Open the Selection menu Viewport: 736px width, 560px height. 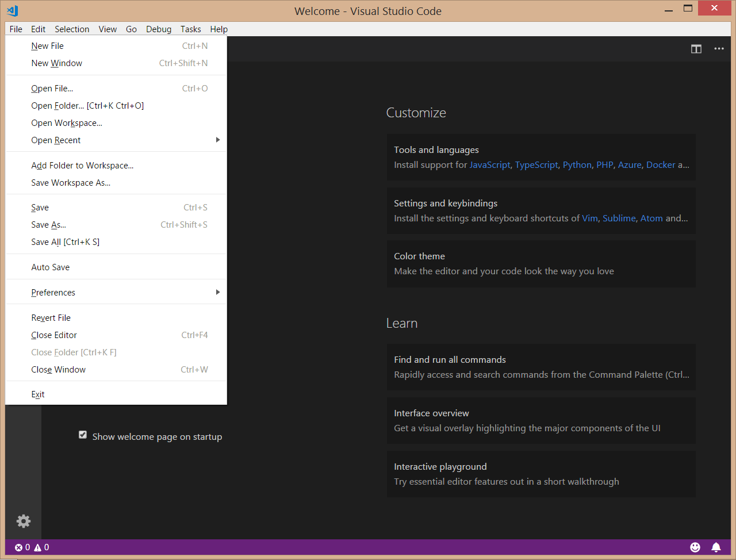coord(72,29)
